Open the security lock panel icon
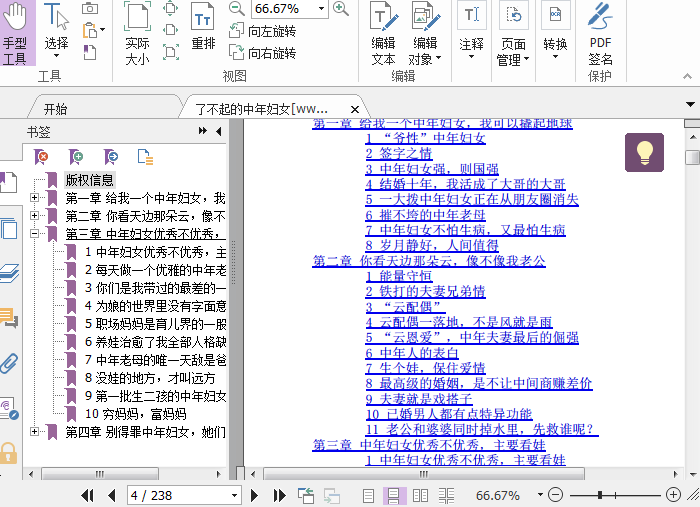700x507 pixels. 8,453
